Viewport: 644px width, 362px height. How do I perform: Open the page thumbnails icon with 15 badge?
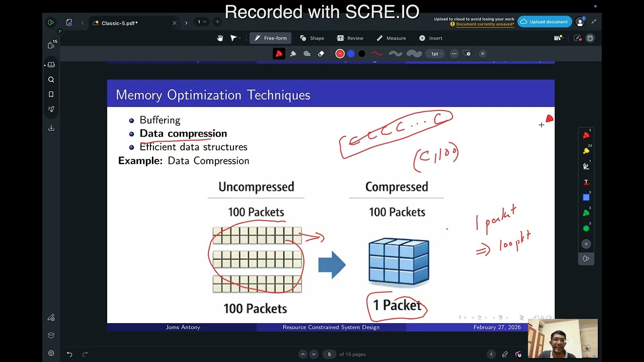point(51,45)
